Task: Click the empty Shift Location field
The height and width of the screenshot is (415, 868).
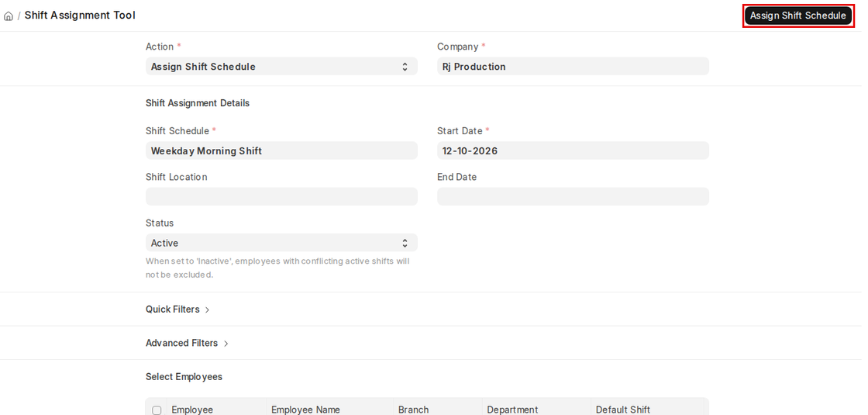Action: 281,197
